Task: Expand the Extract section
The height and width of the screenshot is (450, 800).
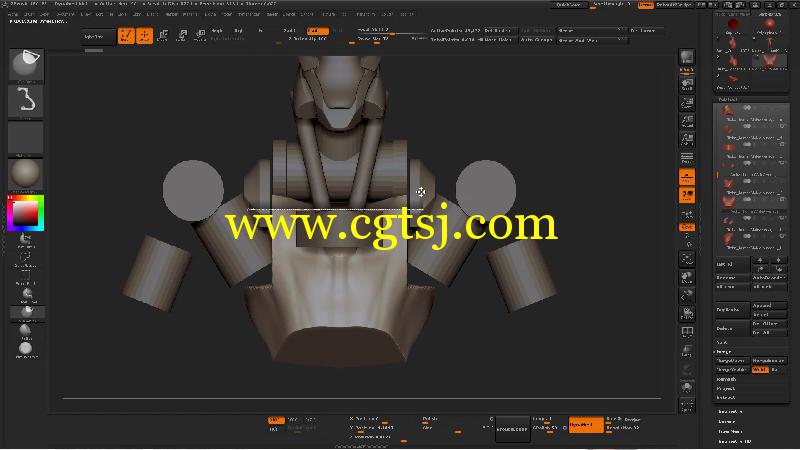Action: [x=726, y=397]
